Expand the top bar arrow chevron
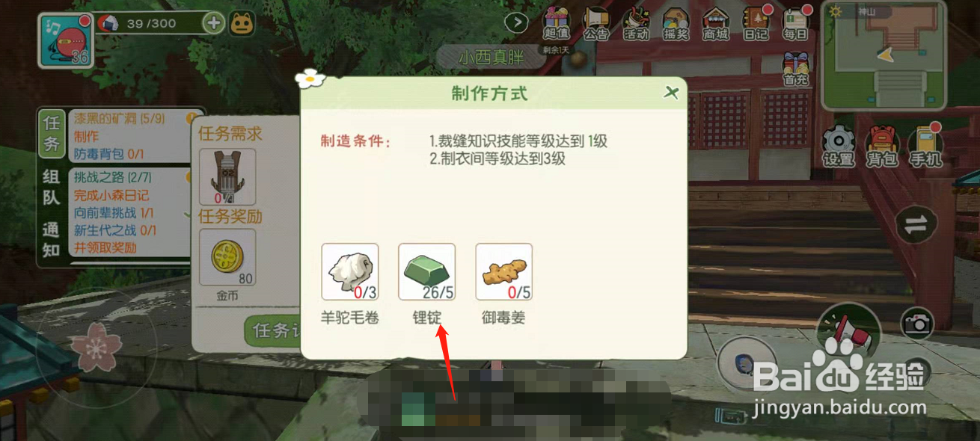The height and width of the screenshot is (441, 980). pyautogui.click(x=516, y=22)
